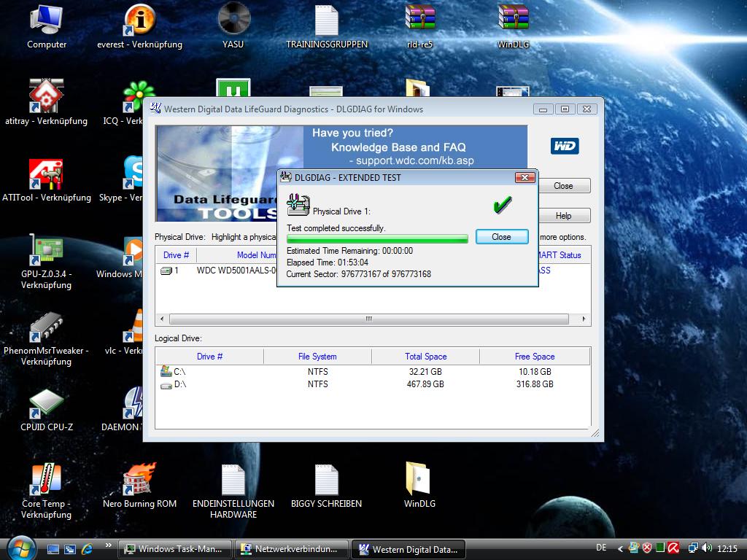Launch GPU-Z.0.3.4 shortcut icon
This screenshot has height=560, width=747.
point(46,249)
